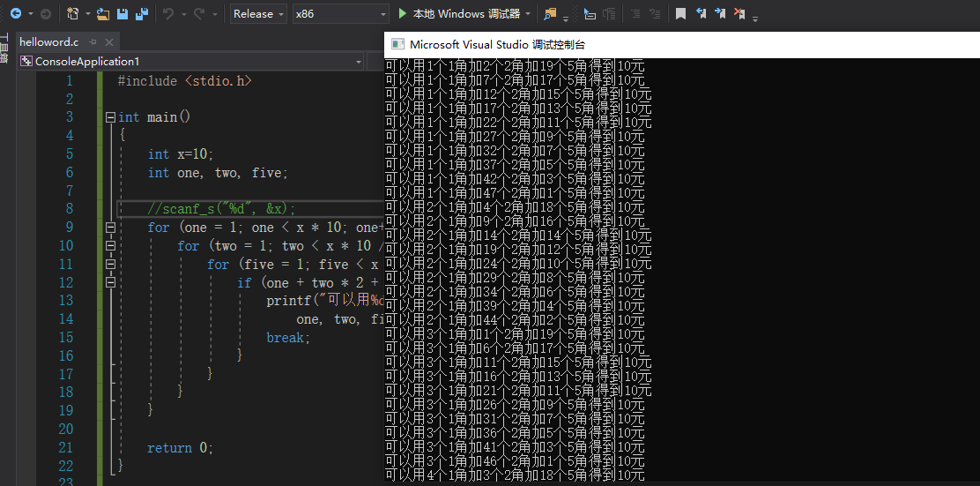Open the Undo history dropdown arrow

183,14
